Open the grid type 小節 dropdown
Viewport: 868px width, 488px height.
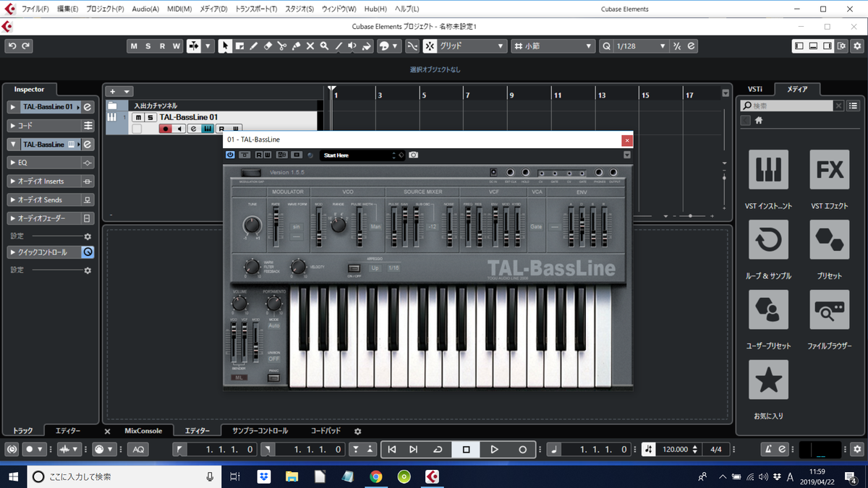[553, 46]
